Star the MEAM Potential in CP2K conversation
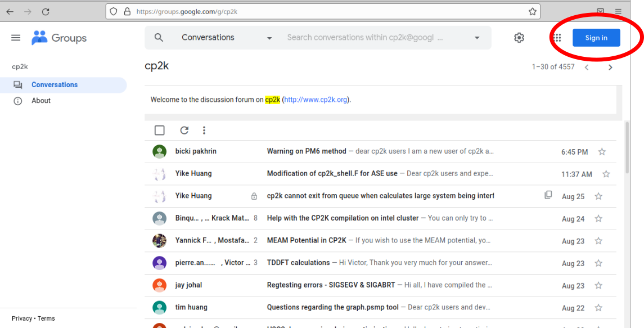644x328 pixels. pyautogui.click(x=598, y=240)
